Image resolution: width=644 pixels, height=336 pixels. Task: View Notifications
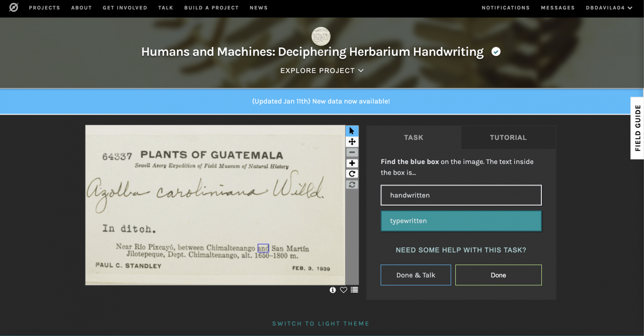[x=506, y=8]
